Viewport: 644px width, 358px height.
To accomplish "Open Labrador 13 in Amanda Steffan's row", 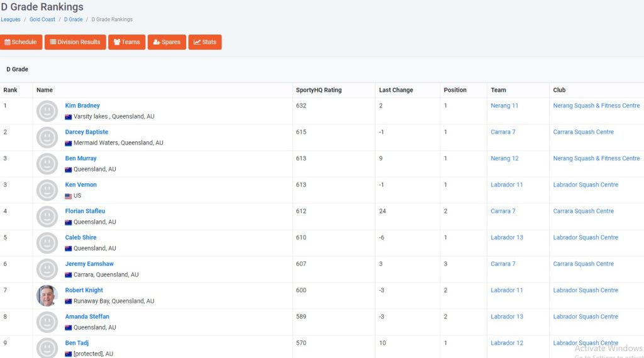I will [507, 317].
